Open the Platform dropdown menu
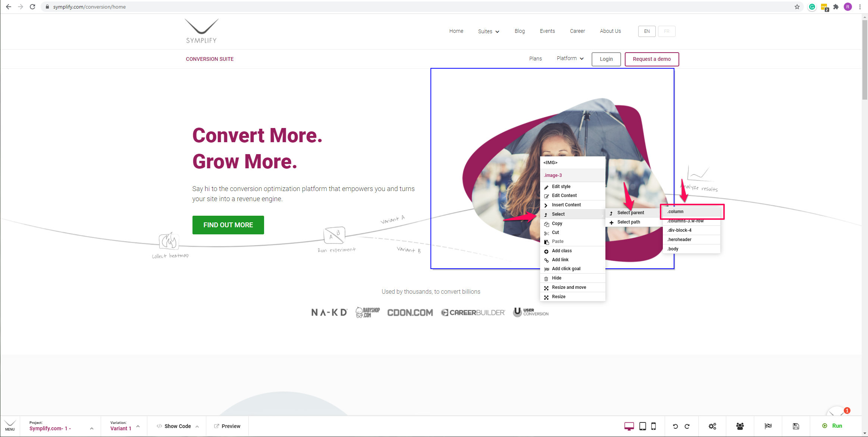Screen dimensions: 868x437 click(570, 59)
